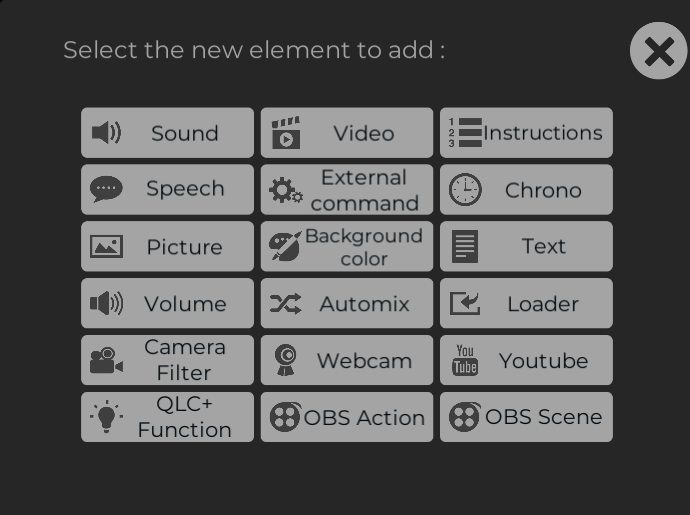The image size is (690, 515).
Task: Add a Text element
Action: click(x=526, y=246)
